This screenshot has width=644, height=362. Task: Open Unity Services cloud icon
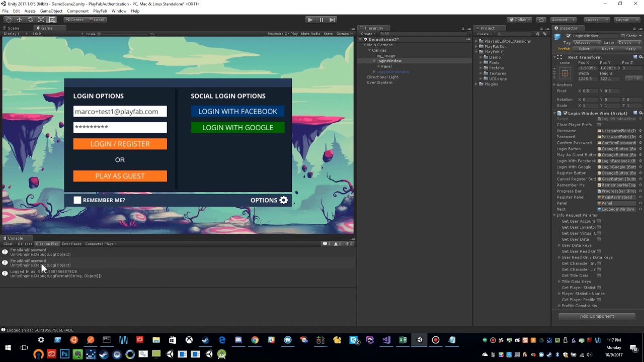pos(541,20)
